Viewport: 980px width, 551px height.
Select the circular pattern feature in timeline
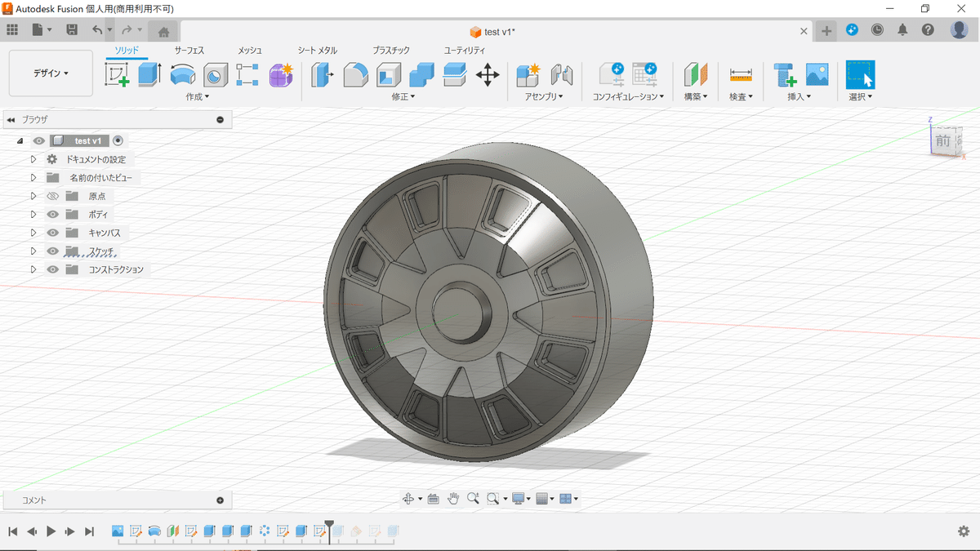coord(265,531)
